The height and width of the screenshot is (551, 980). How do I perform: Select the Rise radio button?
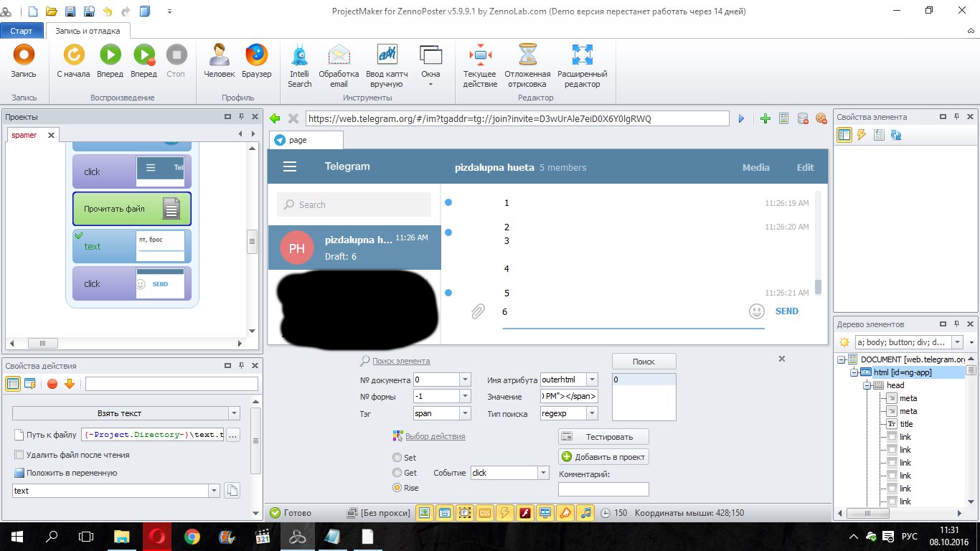(x=397, y=488)
